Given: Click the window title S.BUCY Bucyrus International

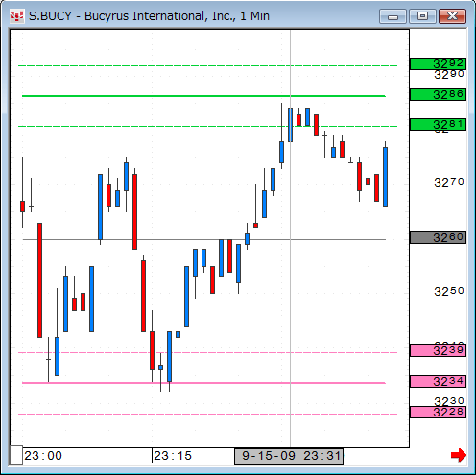Looking at the screenshot, I should click(x=149, y=16).
